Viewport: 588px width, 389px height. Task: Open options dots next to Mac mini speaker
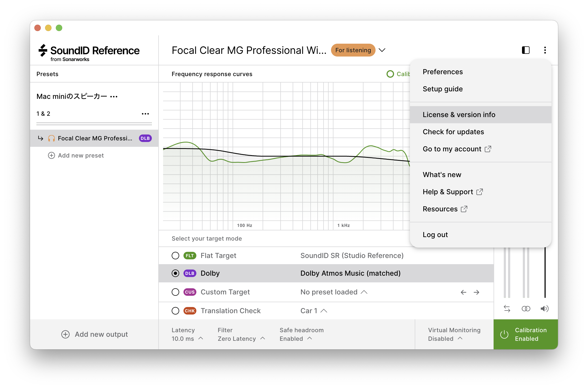point(114,97)
